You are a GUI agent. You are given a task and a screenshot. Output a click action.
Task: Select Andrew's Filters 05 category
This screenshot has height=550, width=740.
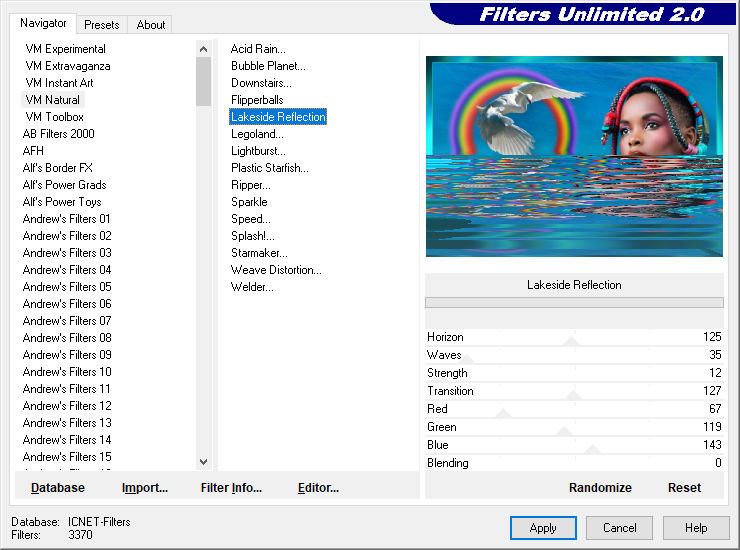coord(67,287)
